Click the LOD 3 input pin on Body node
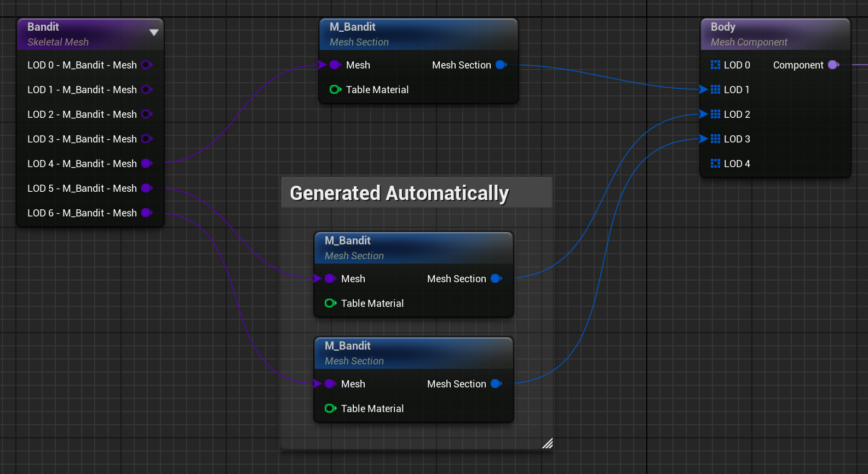The image size is (868, 474). (x=715, y=139)
